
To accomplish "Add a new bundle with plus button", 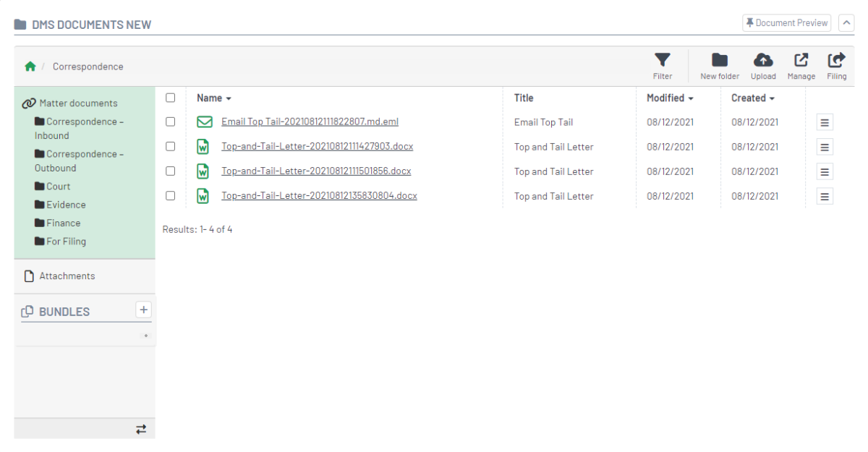I will [x=143, y=310].
